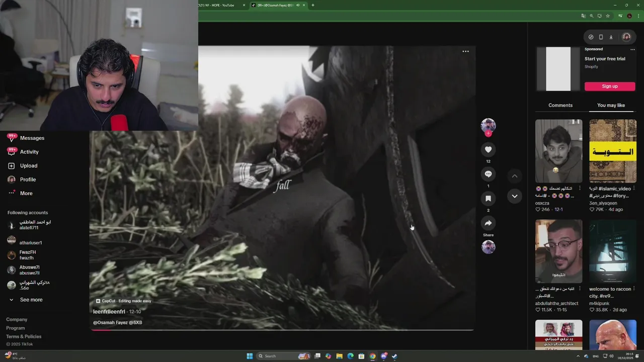Open Upload in sidebar
This screenshot has height=362, width=644.
point(23,165)
